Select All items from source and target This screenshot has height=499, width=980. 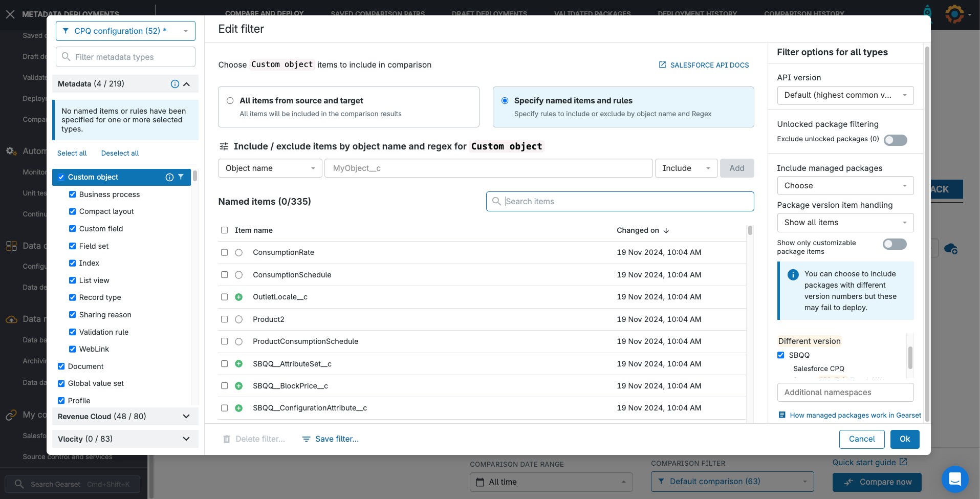[x=230, y=101]
